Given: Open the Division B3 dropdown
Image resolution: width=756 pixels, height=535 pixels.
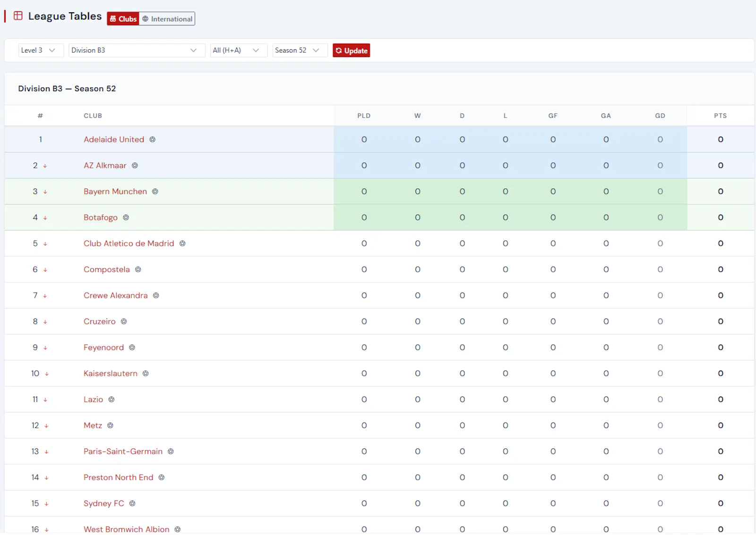Looking at the screenshot, I should 137,50.
